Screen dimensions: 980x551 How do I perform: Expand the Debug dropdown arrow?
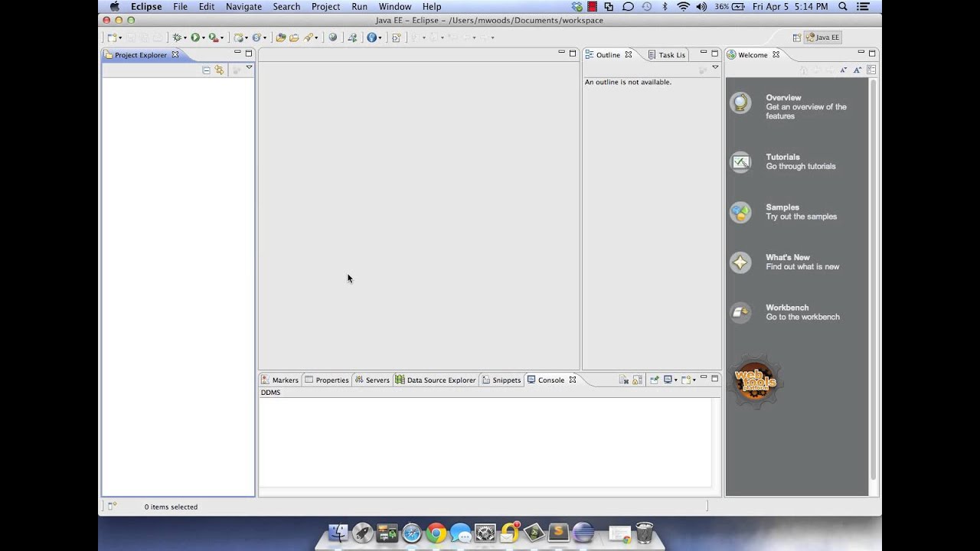pos(185,37)
